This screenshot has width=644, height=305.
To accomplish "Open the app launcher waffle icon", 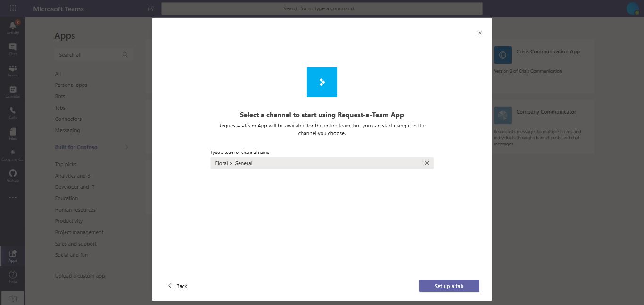I will (x=13, y=8).
